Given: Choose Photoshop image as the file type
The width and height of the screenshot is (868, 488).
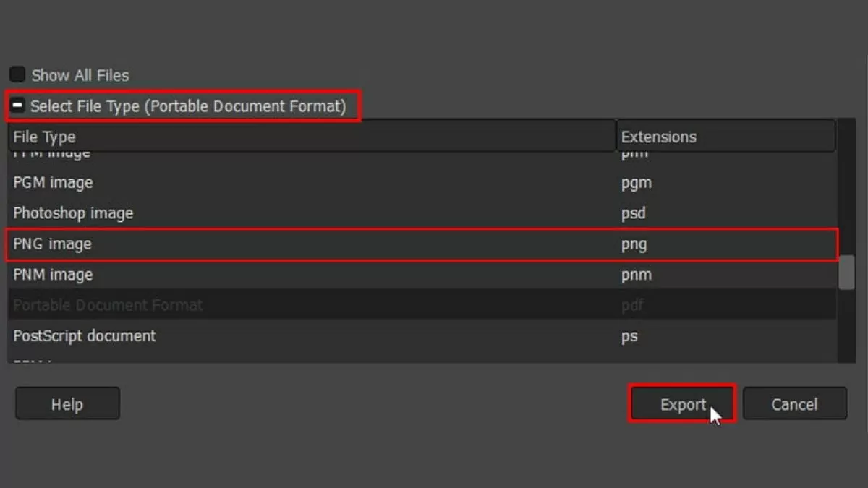Looking at the screenshot, I should pyautogui.click(x=73, y=213).
